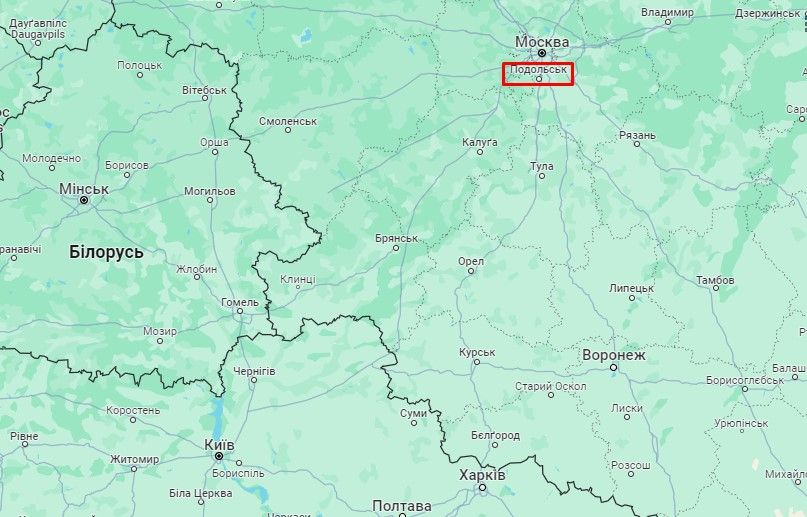
Task: Click the Рязань city label
Action: coord(637,135)
